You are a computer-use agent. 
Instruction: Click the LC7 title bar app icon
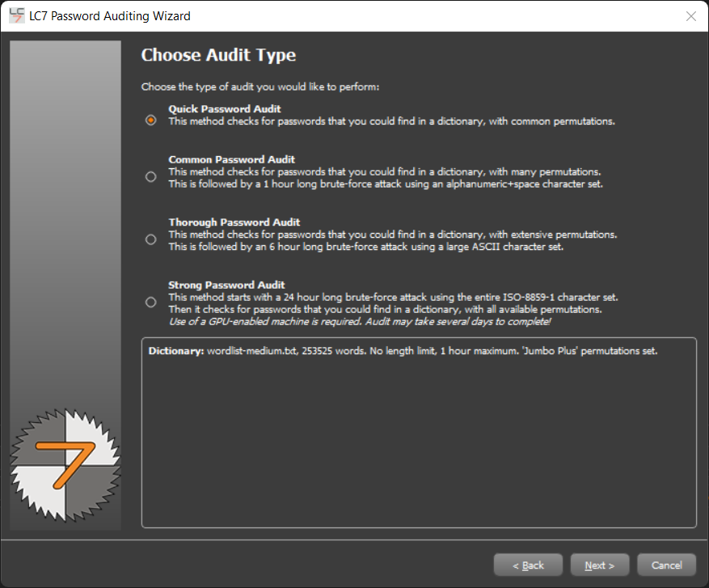pyautogui.click(x=17, y=16)
